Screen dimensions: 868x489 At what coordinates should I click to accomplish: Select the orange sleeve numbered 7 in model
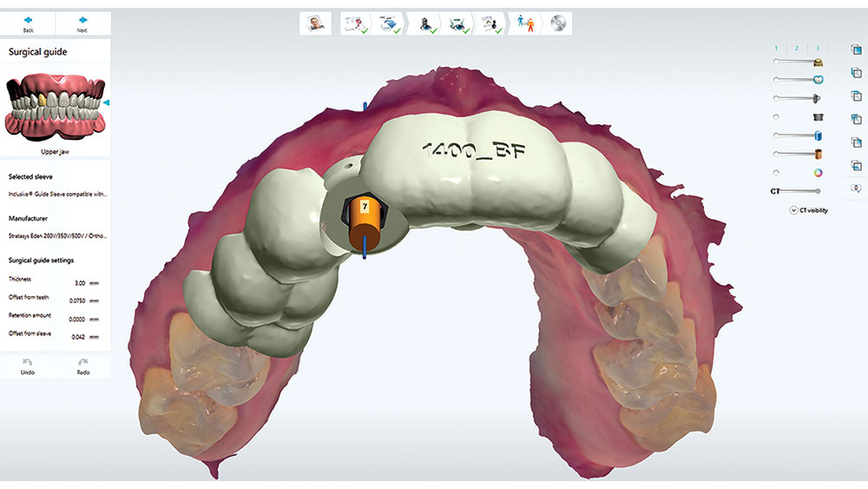[364, 224]
